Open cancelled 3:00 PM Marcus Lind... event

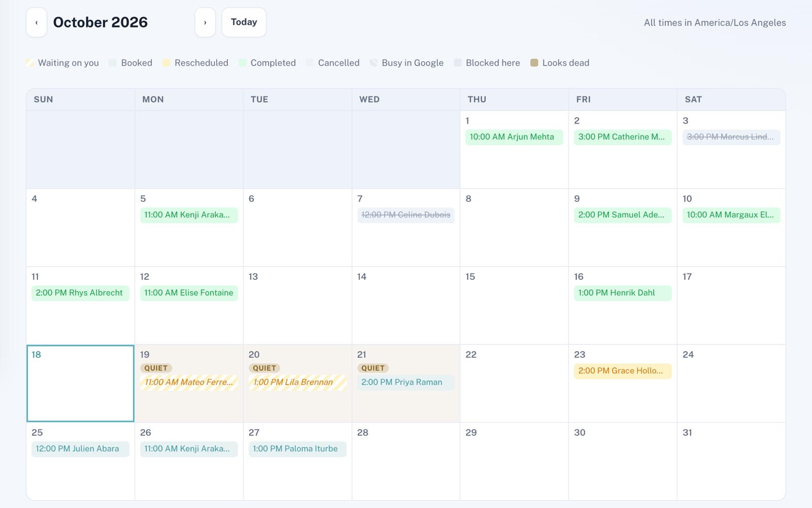(x=731, y=137)
